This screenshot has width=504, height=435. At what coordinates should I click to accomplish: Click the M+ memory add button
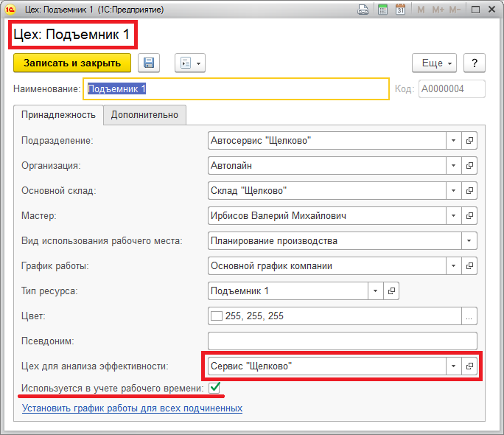click(438, 10)
